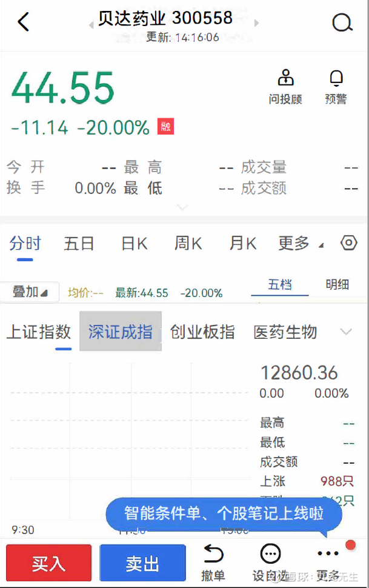The height and width of the screenshot is (588, 369).
Task: Expand the quote details with the chevron below 最低
Action: pos(182,207)
